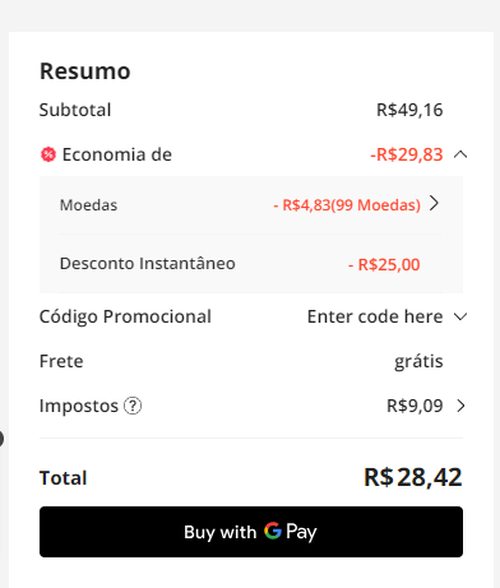Expand the Código Promocional dropdown arrow

(x=460, y=317)
